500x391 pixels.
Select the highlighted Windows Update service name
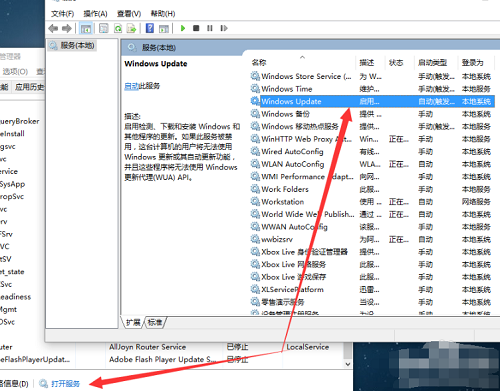tap(291, 101)
